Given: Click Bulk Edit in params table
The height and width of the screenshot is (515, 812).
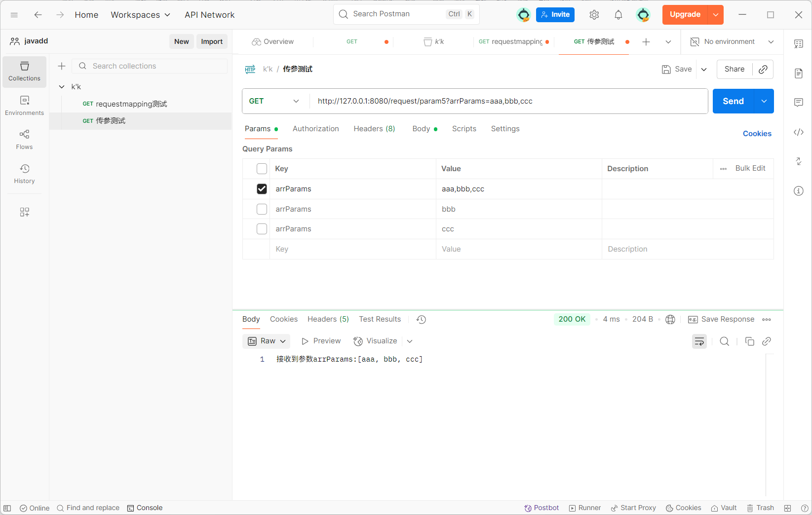Looking at the screenshot, I should [x=750, y=168].
